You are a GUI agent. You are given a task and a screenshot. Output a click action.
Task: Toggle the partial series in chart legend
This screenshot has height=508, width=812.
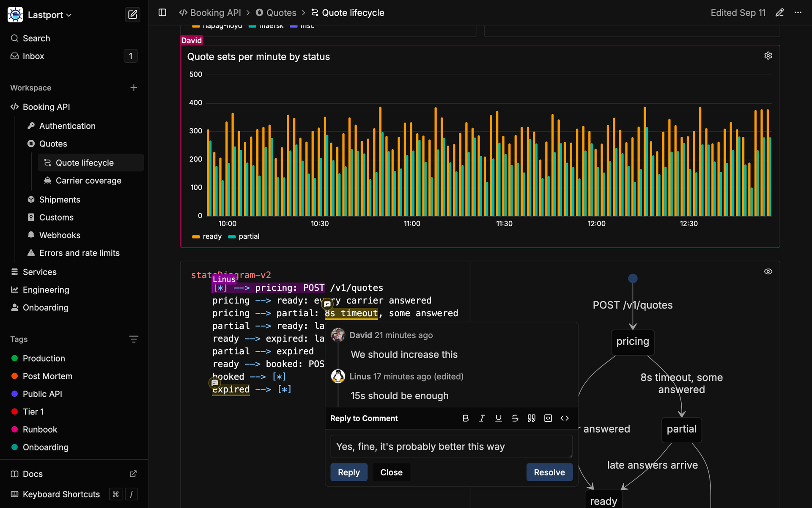point(244,237)
